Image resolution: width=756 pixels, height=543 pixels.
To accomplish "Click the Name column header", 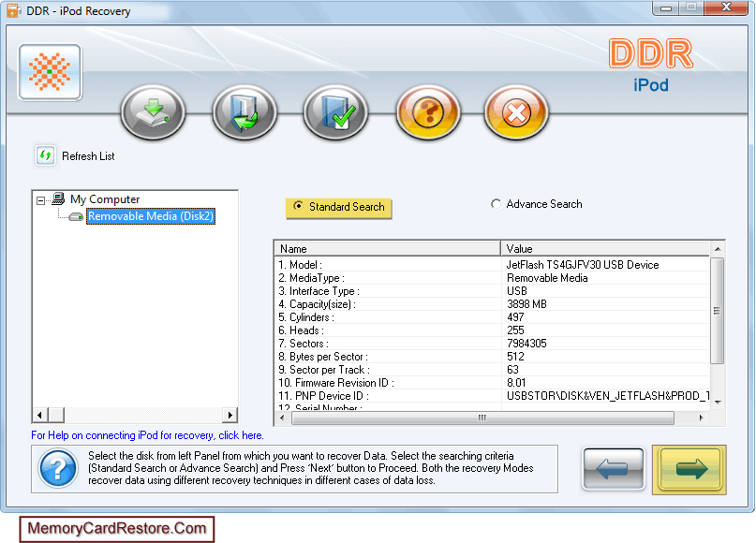I will point(388,249).
